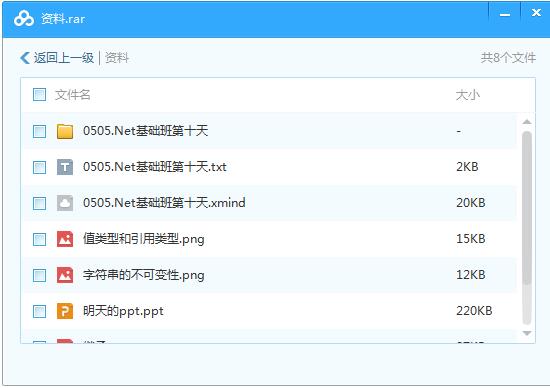Image resolution: width=550 pixels, height=388 pixels.
Task: Check the box for 明天的ppt.ppt
Action: click(x=39, y=311)
